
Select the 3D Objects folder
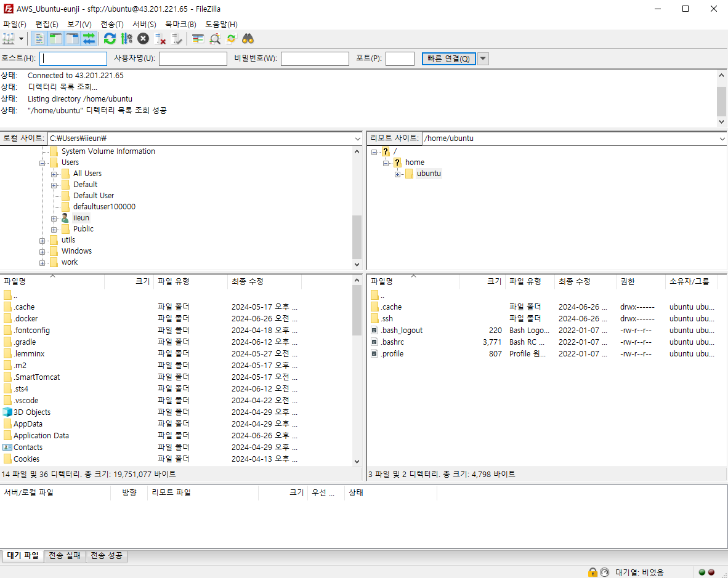coord(31,412)
